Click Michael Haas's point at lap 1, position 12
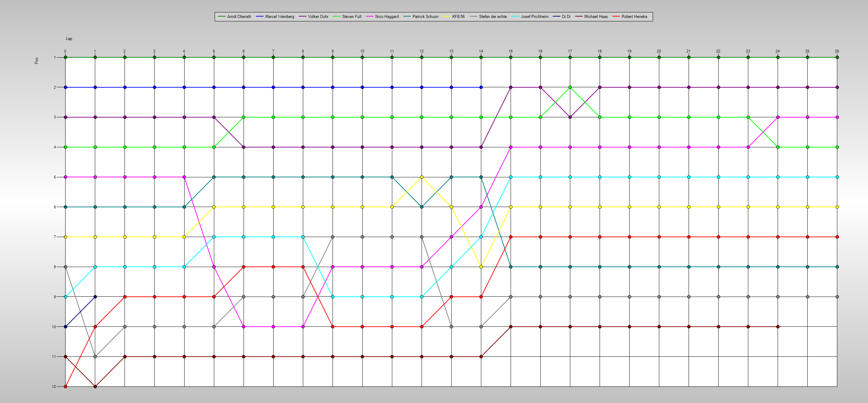Viewport: 868px width, 403px height. pos(95,386)
